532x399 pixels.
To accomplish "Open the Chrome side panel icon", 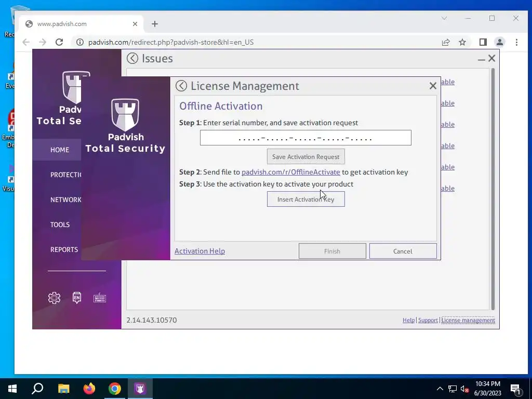I will coord(483,42).
